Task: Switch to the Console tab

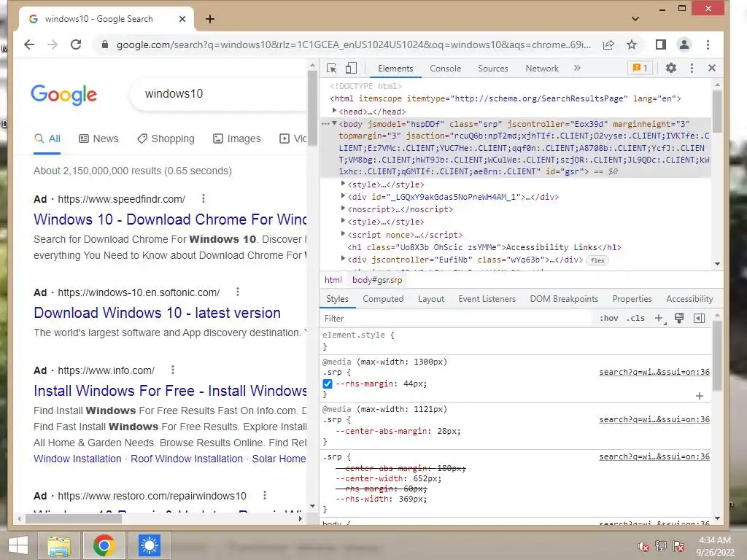Action: coord(446,69)
